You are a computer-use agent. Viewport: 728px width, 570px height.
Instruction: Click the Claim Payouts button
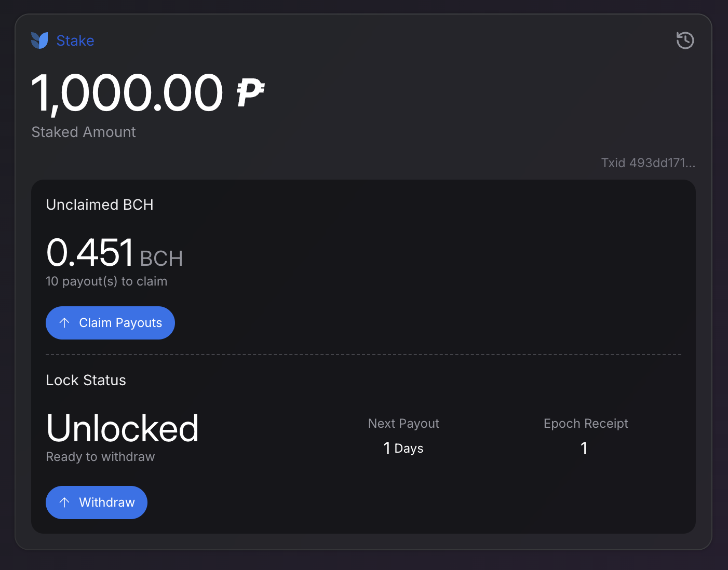(x=110, y=322)
